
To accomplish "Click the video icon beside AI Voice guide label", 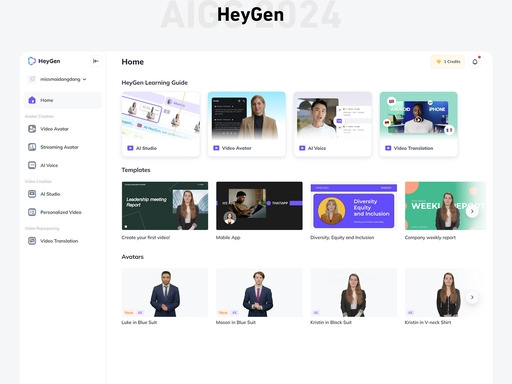I will [x=302, y=148].
